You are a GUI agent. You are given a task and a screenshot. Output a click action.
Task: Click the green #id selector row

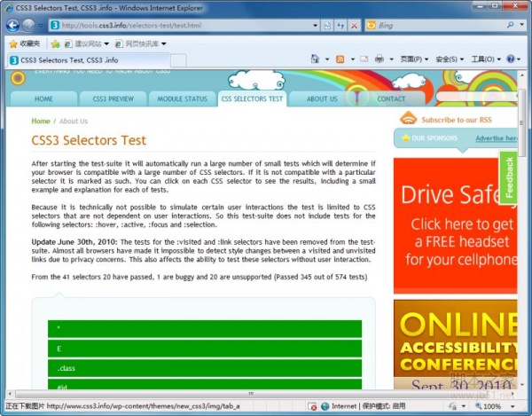[205, 384]
